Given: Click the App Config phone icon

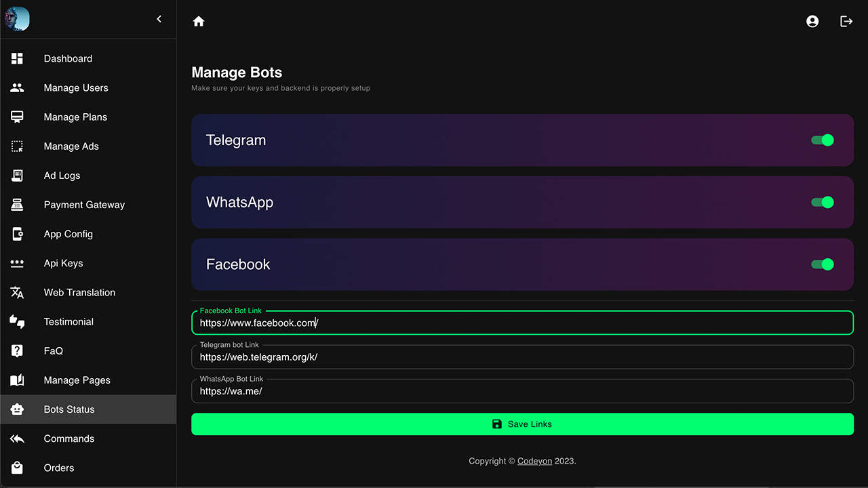Looking at the screenshot, I should click(x=17, y=234).
